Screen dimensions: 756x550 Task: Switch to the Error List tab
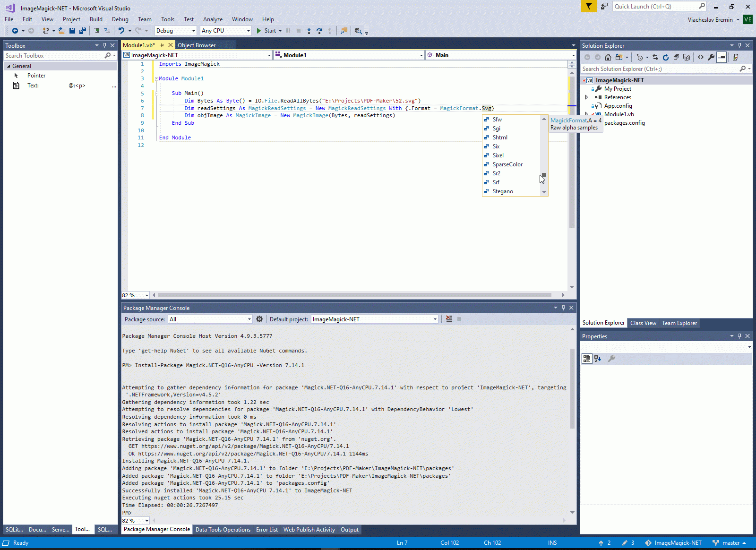pos(267,530)
